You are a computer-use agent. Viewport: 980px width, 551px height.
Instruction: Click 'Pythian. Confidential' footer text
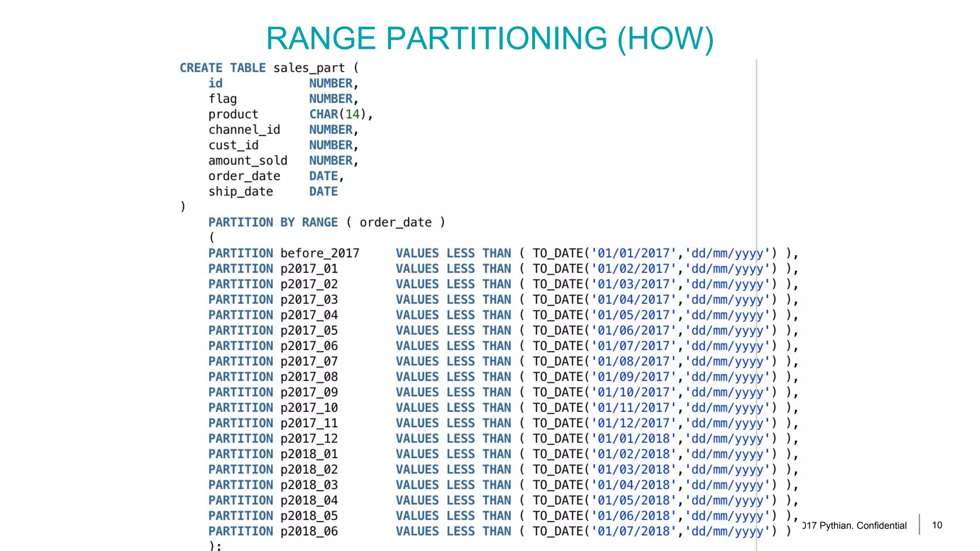pyautogui.click(x=863, y=526)
